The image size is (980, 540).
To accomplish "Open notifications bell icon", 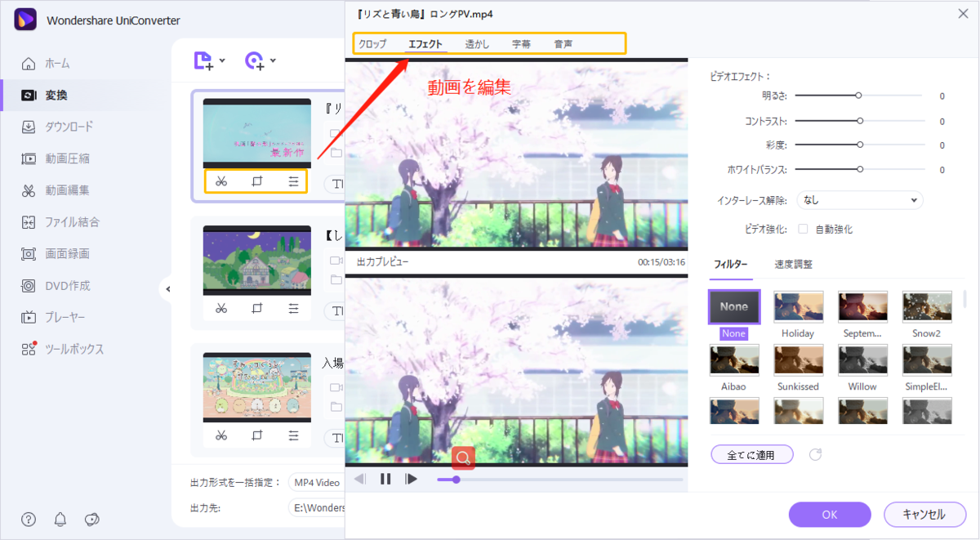I will coord(60,520).
